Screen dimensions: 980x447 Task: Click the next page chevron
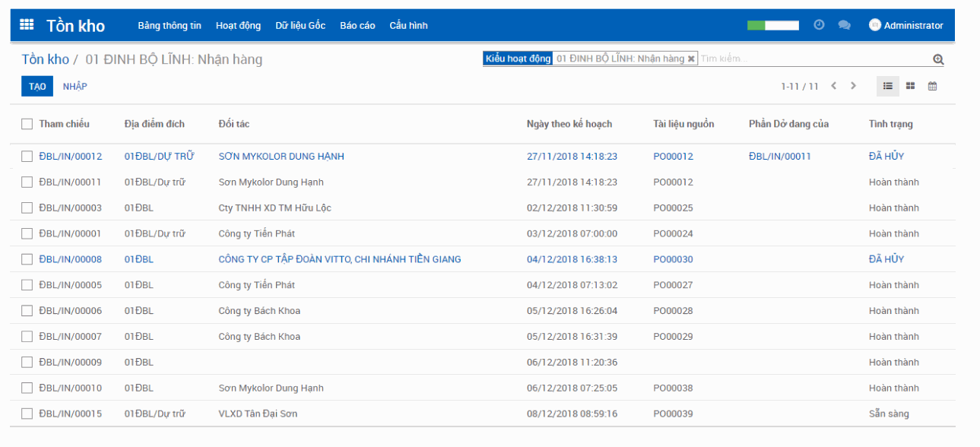(853, 86)
